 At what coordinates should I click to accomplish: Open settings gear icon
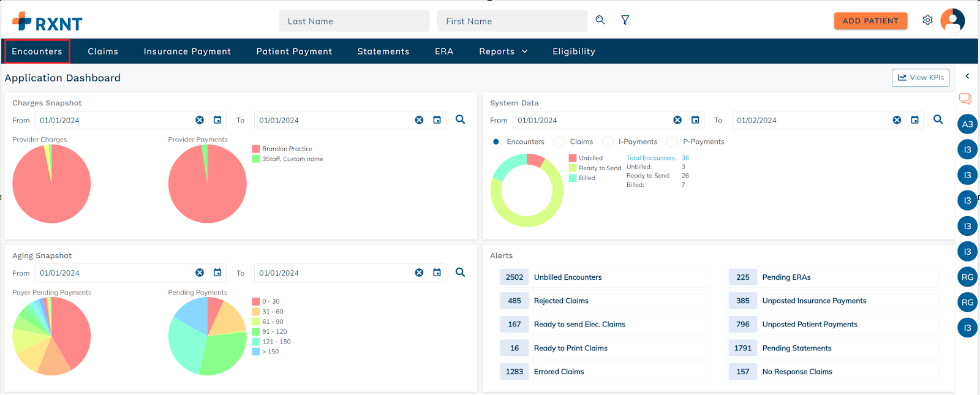[927, 20]
